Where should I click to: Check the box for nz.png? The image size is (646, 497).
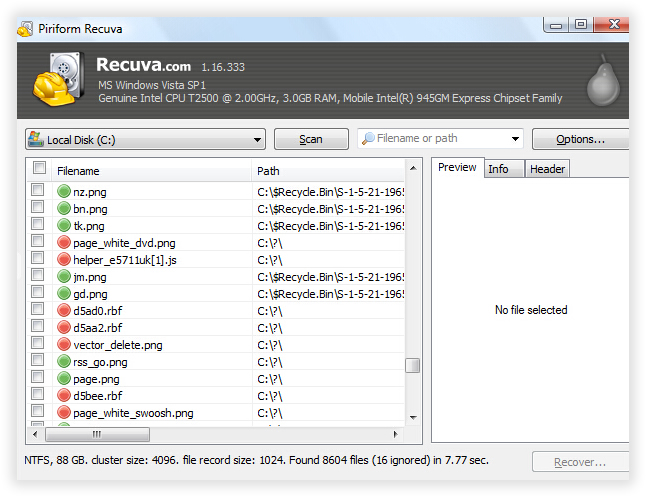click(37, 190)
